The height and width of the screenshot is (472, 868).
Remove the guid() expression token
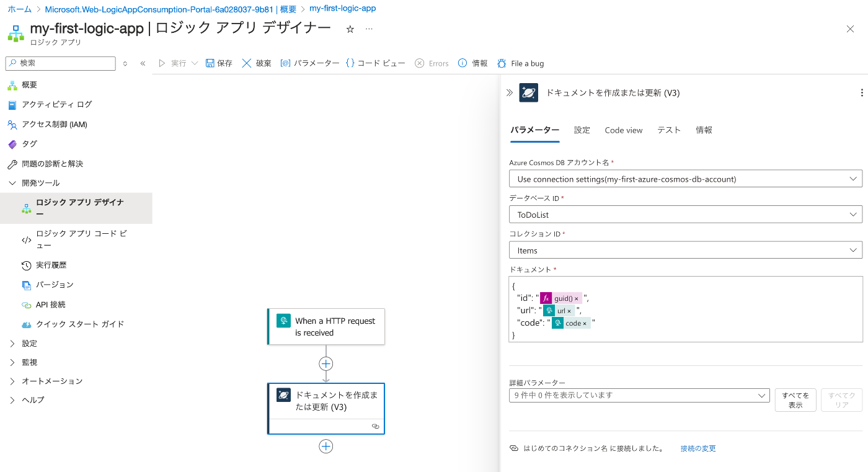[576, 298]
